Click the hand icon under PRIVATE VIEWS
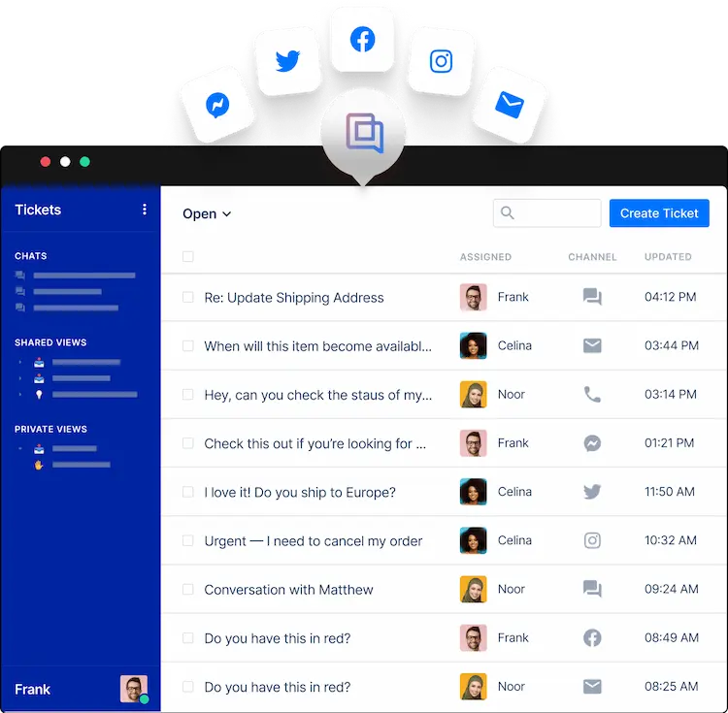 tap(39, 465)
